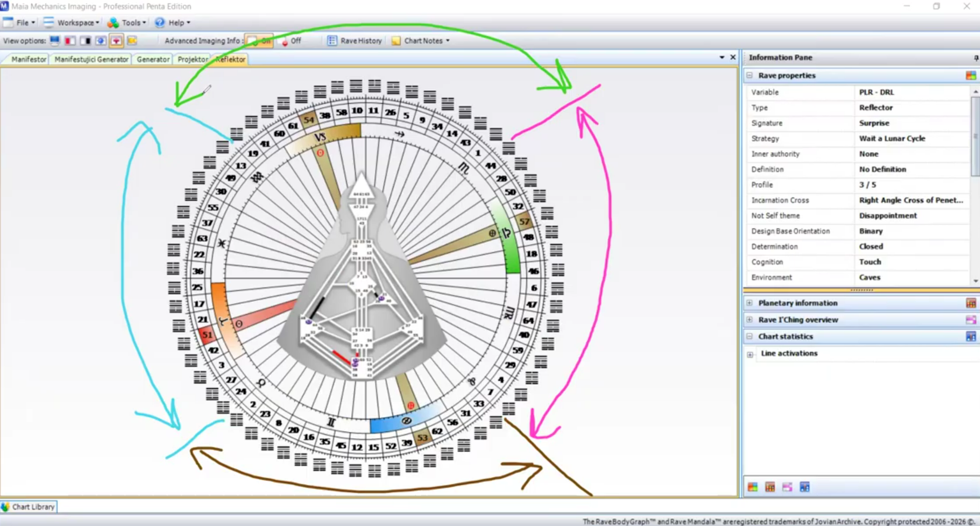This screenshot has height=526, width=980.
Task: Turn Advanced Imaging Info Off
Action: coord(291,41)
